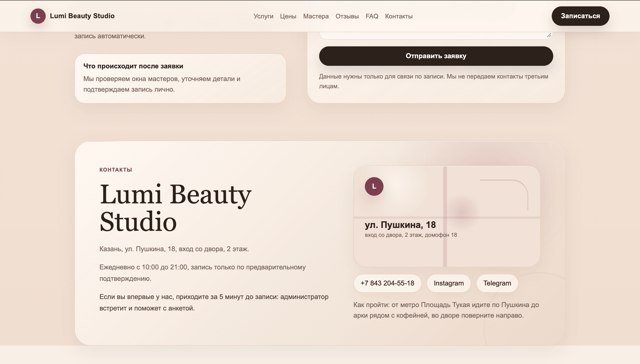Click the heading Что происходит после заявки
The height and width of the screenshot is (364, 640).
pyautogui.click(x=133, y=66)
